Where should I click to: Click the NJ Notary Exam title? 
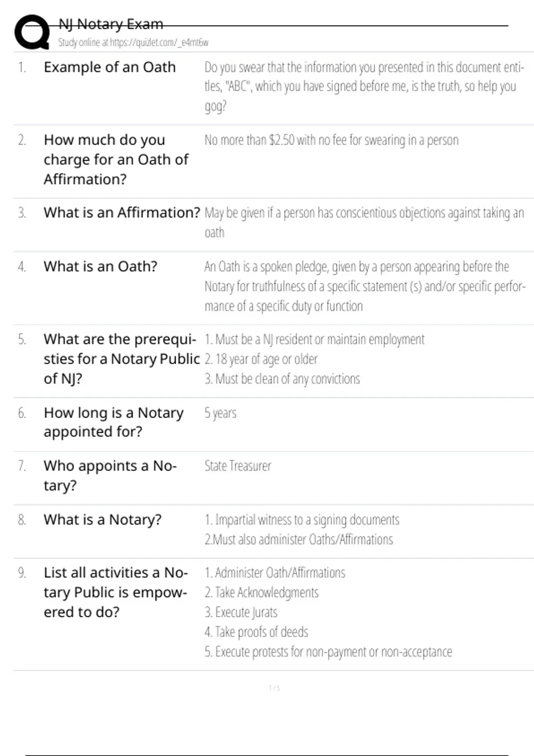point(111,24)
